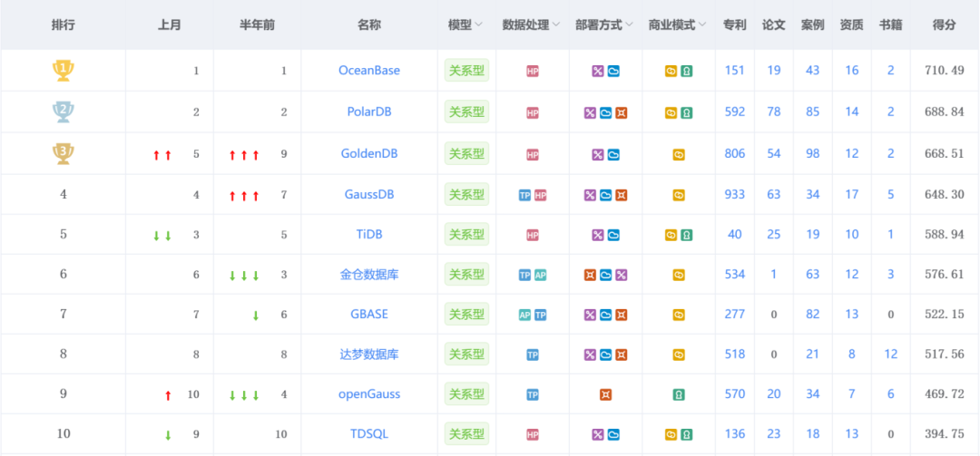Click 达梦数据库's book count 12
Viewport: 980px width, 456px height.
(x=891, y=354)
